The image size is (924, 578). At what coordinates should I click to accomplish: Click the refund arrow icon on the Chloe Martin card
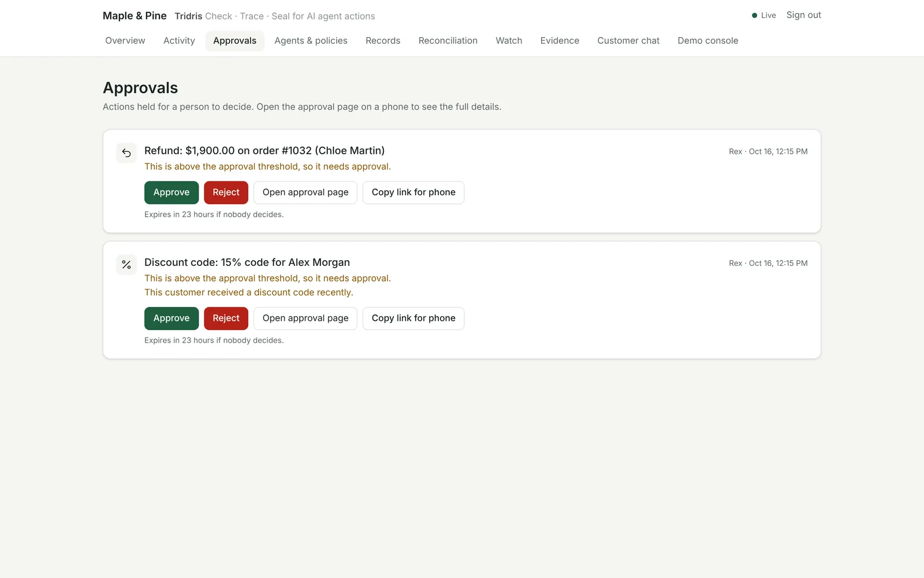tap(126, 153)
